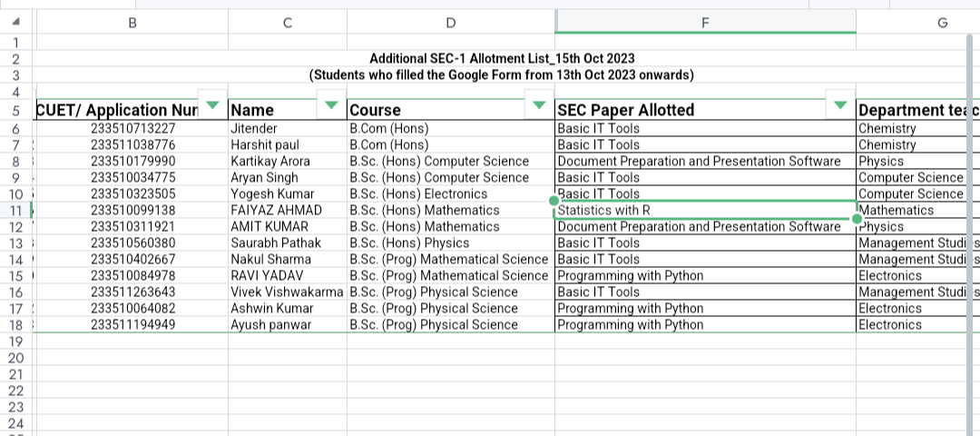Select the Additional SEC-1 Allotment List title cell

coord(502,59)
